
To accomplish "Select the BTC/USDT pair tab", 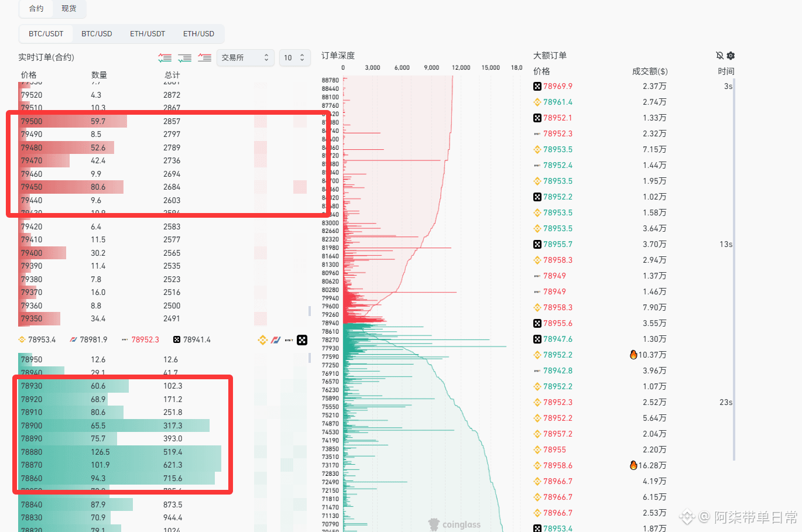I will click(x=46, y=33).
